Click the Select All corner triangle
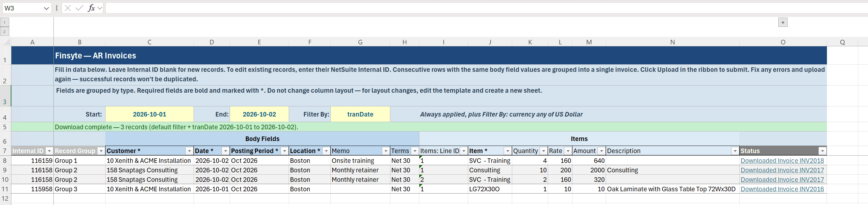The width and height of the screenshot is (868, 205). (x=6, y=42)
